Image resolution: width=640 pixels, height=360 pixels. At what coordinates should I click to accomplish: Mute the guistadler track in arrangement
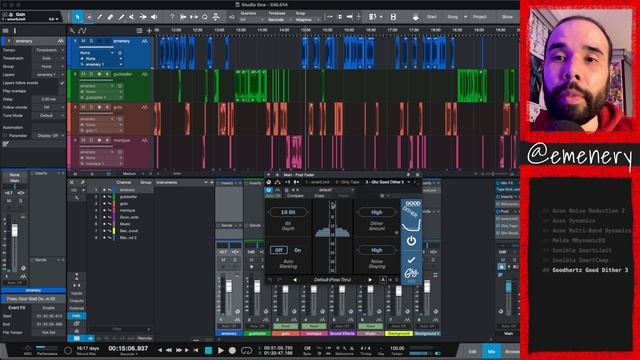click(84, 74)
